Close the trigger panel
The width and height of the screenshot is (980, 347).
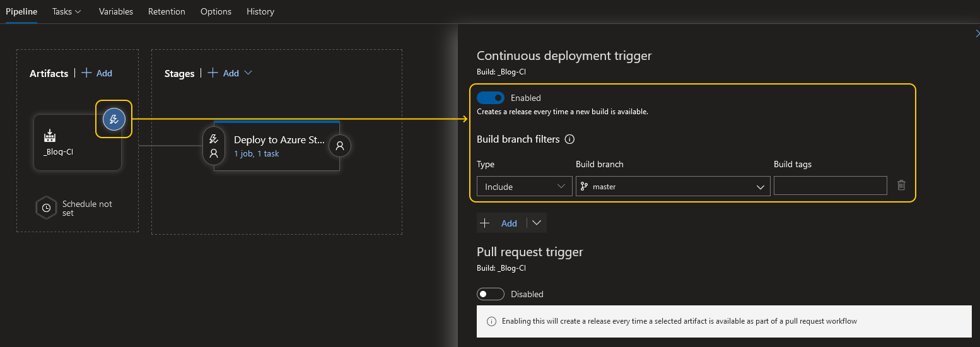977,33
